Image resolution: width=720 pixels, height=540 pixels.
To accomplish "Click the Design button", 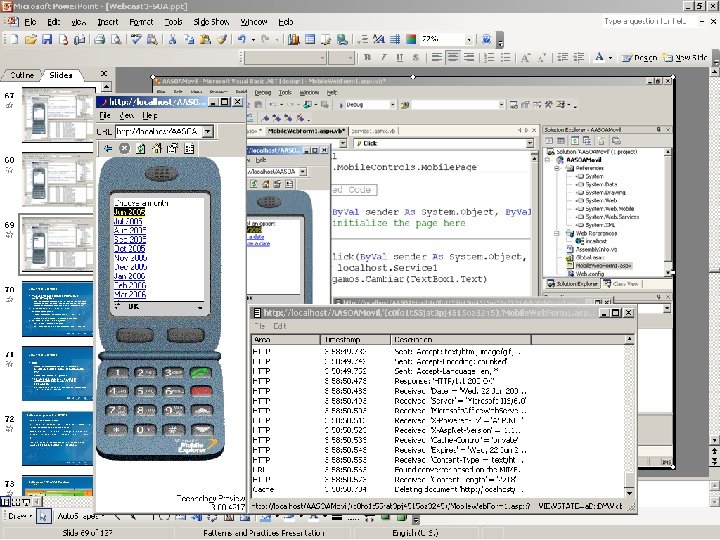I will (x=640, y=57).
